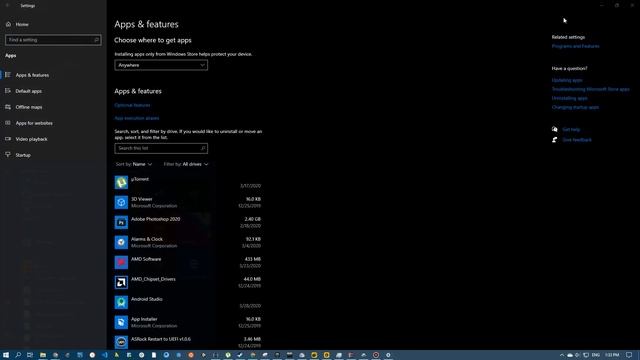Image resolution: width=640 pixels, height=360 pixels.
Task: Select the µTorrent name text
Action: pyautogui.click(x=140, y=179)
